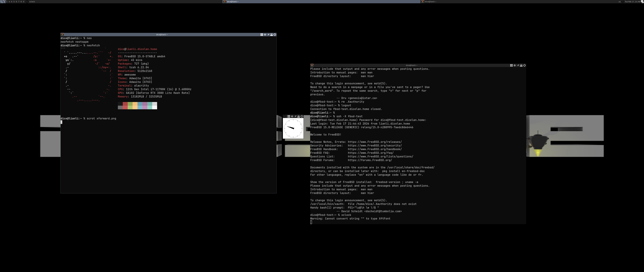Toggle sticky pin on the neofetch terminal titlebar
This screenshot has height=272, width=644.
269,35
